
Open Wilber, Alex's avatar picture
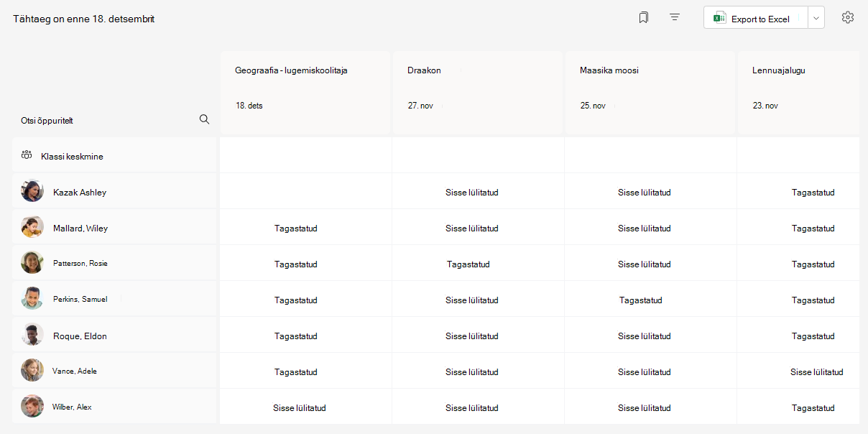[32, 407]
